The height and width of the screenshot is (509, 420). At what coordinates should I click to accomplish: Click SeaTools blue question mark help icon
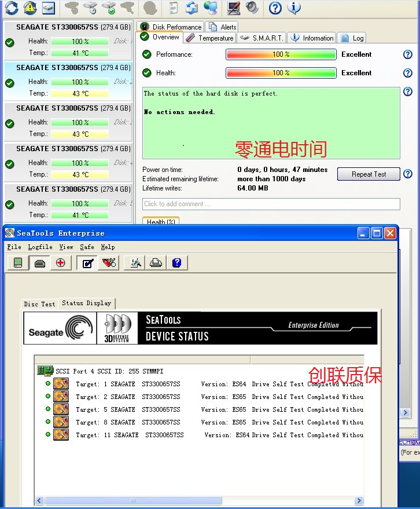click(177, 263)
